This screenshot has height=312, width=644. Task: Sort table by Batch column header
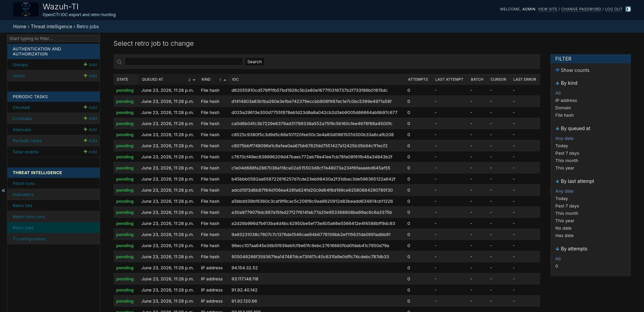pos(477,79)
